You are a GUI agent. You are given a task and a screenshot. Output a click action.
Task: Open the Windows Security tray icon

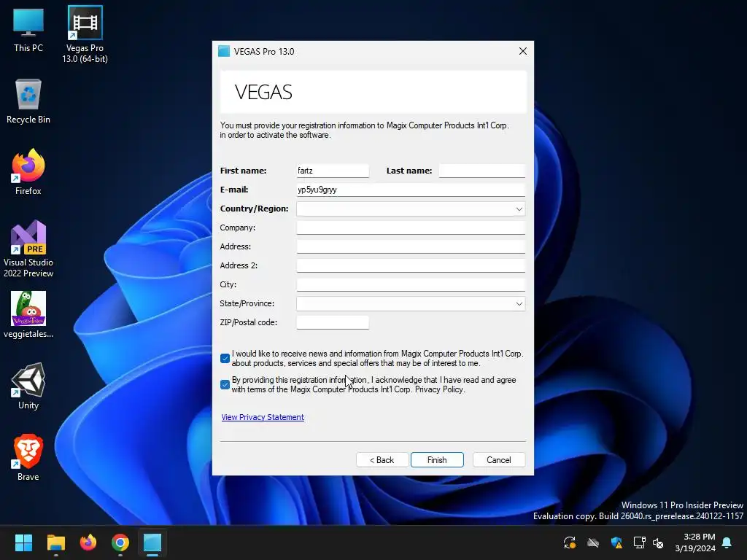pyautogui.click(x=616, y=542)
